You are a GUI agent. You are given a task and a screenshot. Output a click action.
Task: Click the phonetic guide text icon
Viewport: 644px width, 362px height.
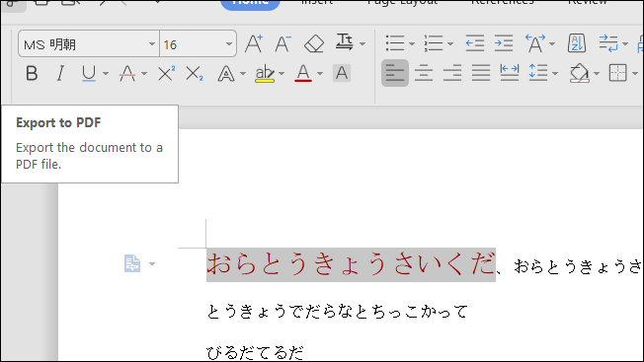pyautogui.click(x=344, y=42)
